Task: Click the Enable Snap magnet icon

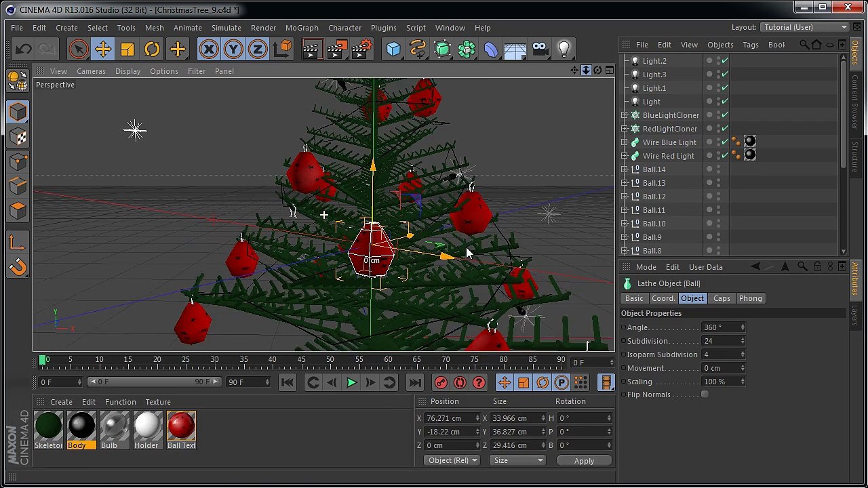Action: (18, 267)
